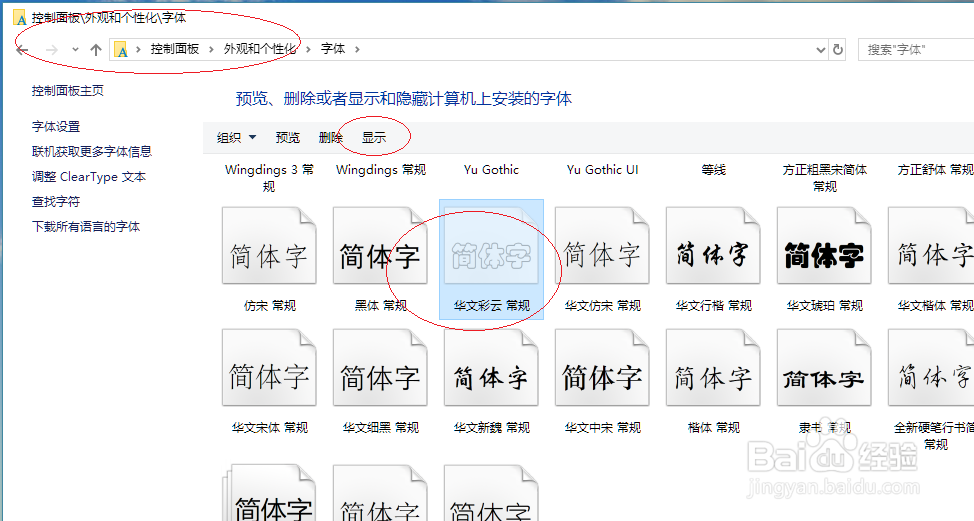Open the 组织 dropdown menu
This screenshot has height=521, width=974.
click(x=237, y=137)
